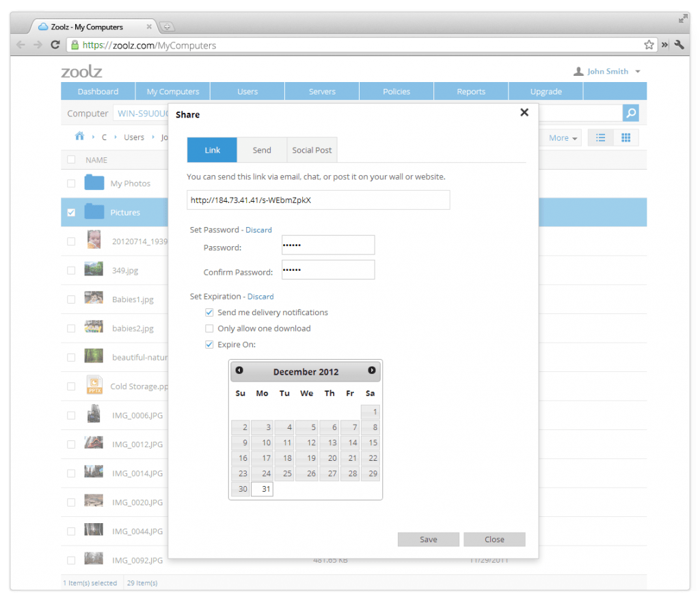Screen dimensions: 700x599
Task: Disable 'Send me delivery notifications'
Action: (209, 312)
